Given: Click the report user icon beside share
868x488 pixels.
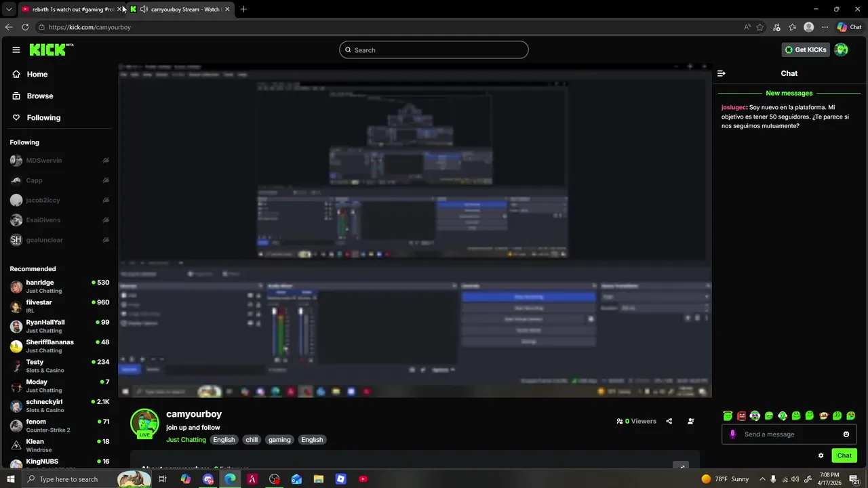Looking at the screenshot, I should tap(690, 421).
